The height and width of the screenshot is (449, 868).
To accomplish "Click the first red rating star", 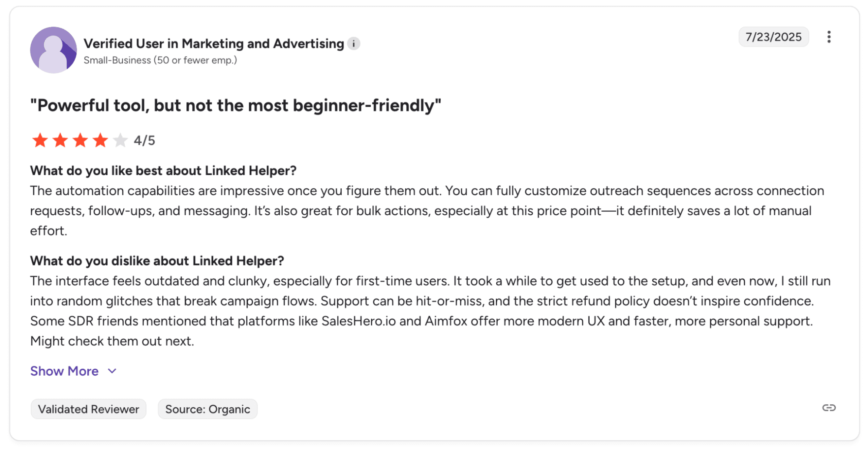I will point(40,140).
